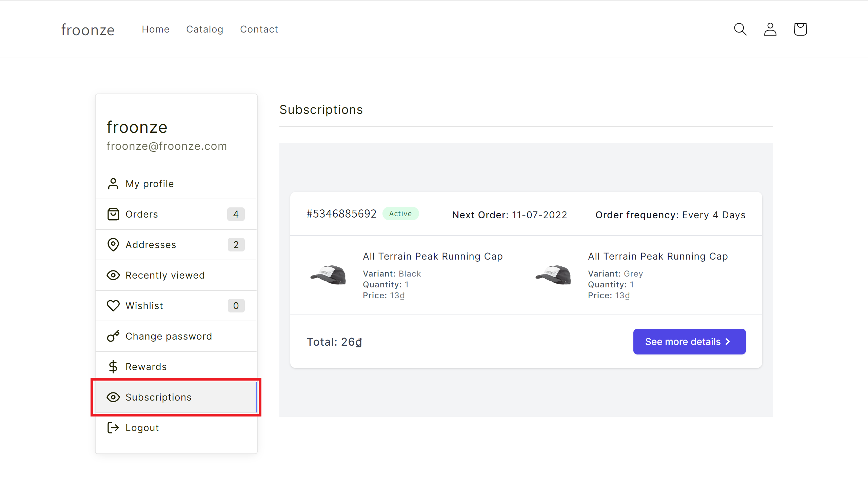Select the logout arrow icon in sidebar
The height and width of the screenshot is (488, 868).
pyautogui.click(x=113, y=428)
